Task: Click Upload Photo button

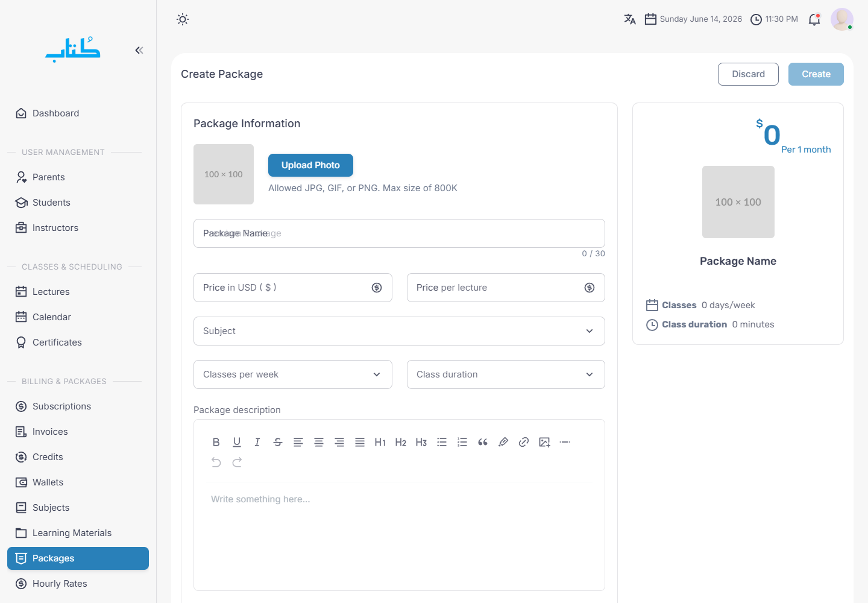Action: (310, 165)
